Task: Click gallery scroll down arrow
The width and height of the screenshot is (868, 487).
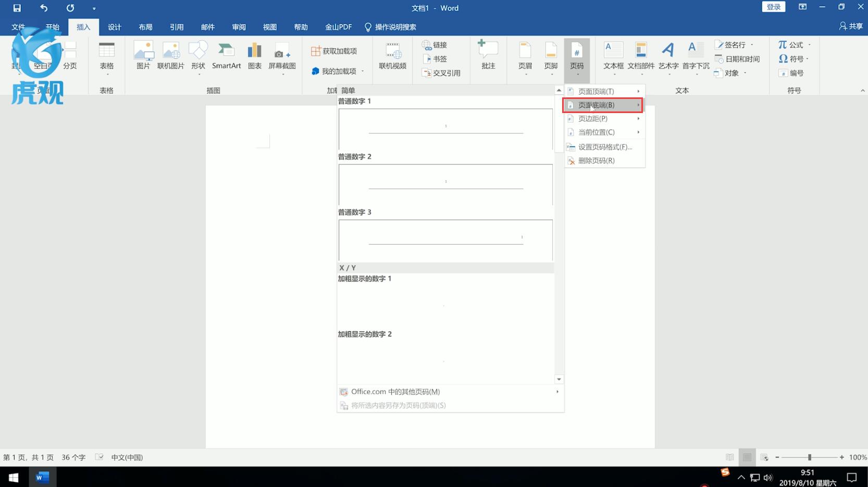Action: (559, 379)
